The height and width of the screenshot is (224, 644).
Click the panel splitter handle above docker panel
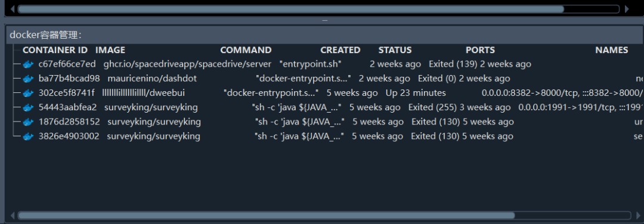[324, 20]
